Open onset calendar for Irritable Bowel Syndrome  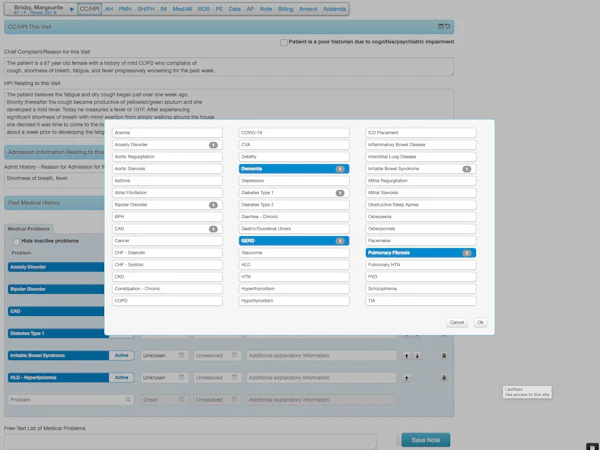[x=181, y=355]
